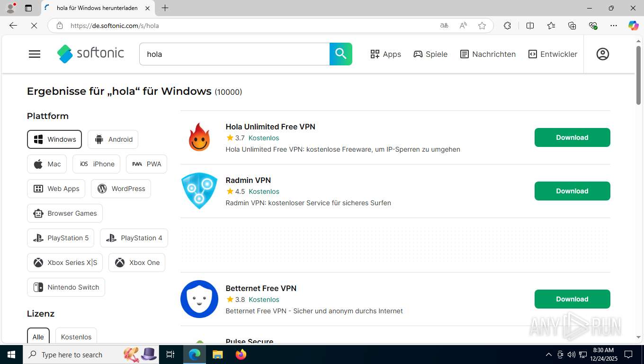Click the Softonic logo
Image resolution: width=644 pixels, height=364 pixels.
point(90,54)
